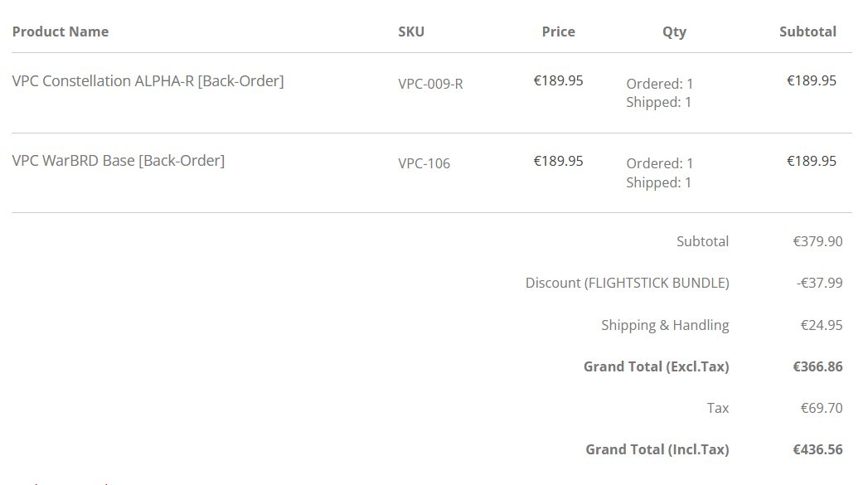Image resolution: width=868 pixels, height=485 pixels.
Task: Click the Shipping & Handling label
Action: (665, 325)
